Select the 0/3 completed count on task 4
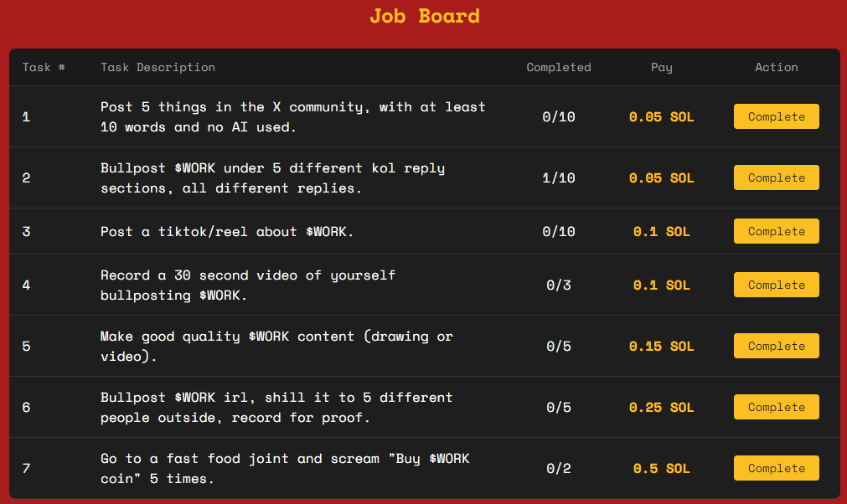 558,285
